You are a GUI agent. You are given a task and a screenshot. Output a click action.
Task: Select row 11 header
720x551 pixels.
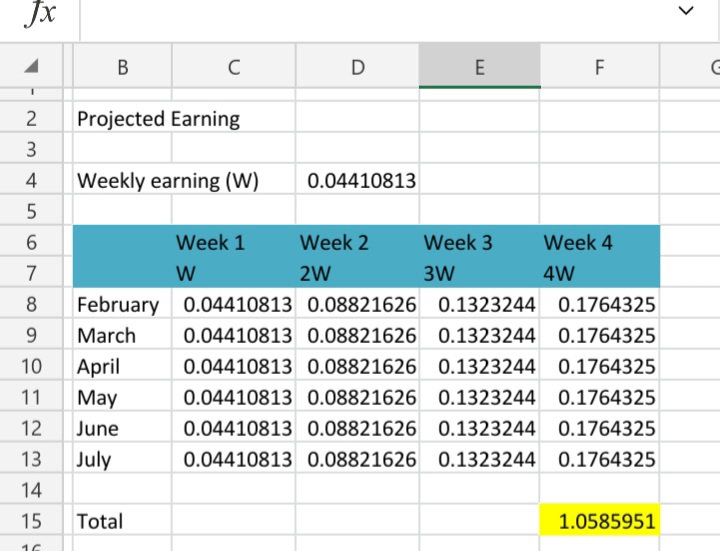[x=31, y=397]
